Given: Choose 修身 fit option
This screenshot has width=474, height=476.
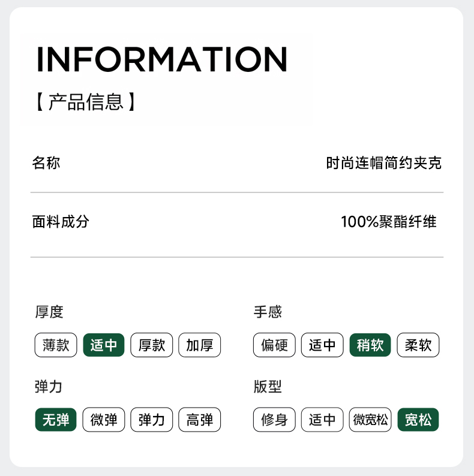Looking at the screenshot, I should click(274, 420).
